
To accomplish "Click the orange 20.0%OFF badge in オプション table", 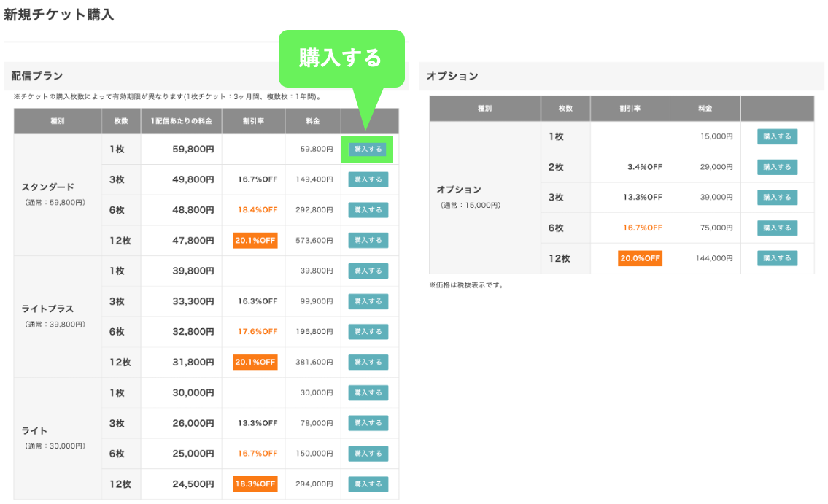I will (640, 258).
